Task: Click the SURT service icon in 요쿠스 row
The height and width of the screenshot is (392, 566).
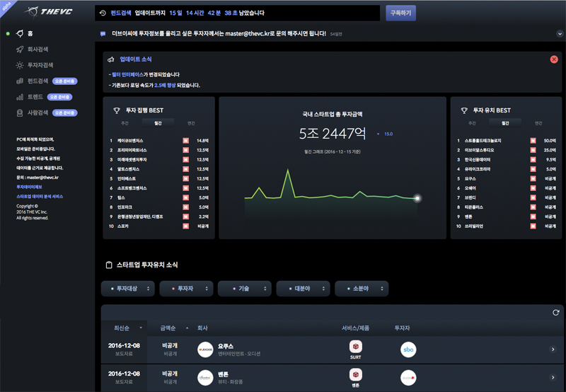Action: click(x=356, y=347)
